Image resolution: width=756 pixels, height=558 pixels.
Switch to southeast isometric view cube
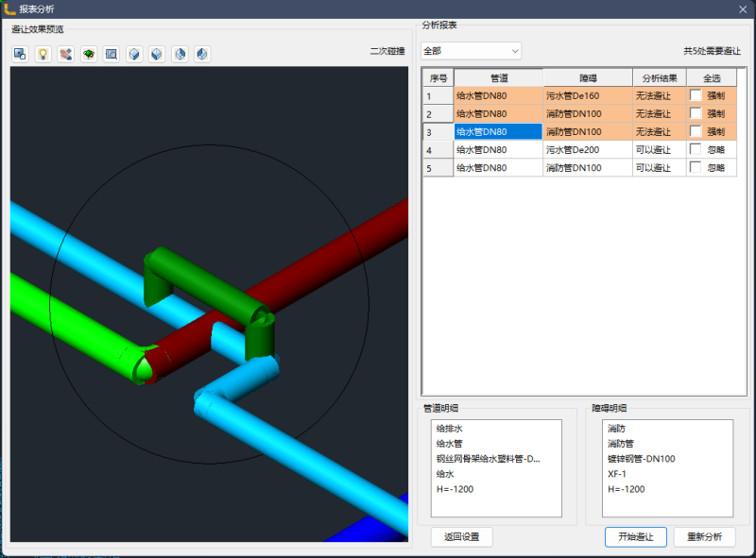click(157, 54)
